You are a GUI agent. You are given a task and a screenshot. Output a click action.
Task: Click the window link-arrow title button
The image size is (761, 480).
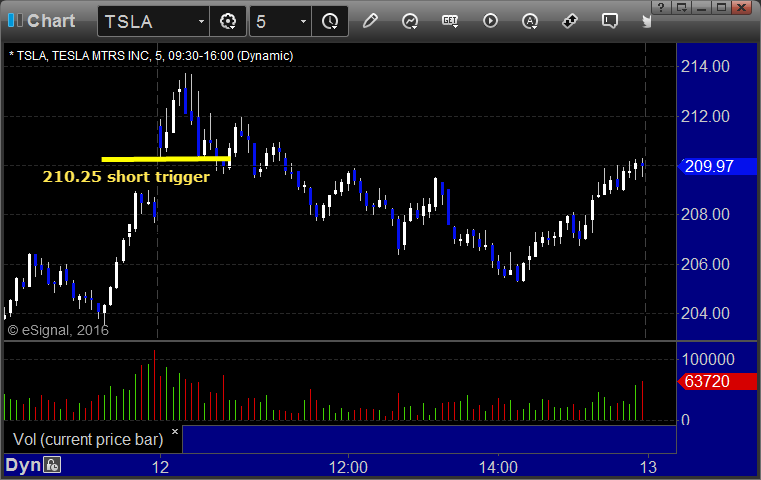[x=681, y=7]
